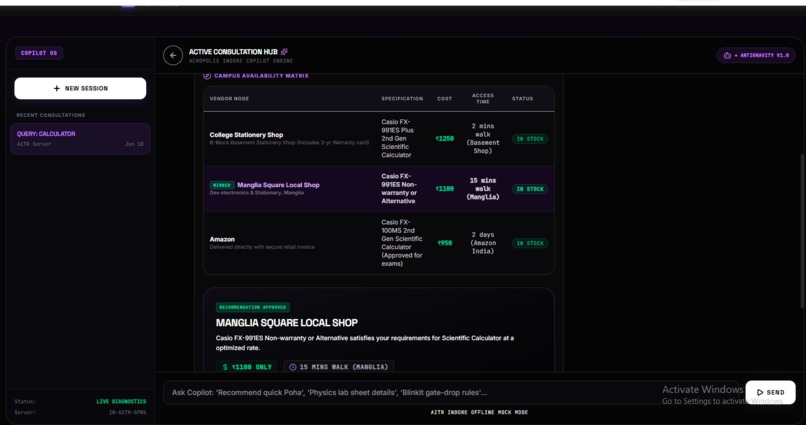
Task: Click the 15 Mins Walk (Manglia) chip
Action: pyautogui.click(x=339, y=367)
